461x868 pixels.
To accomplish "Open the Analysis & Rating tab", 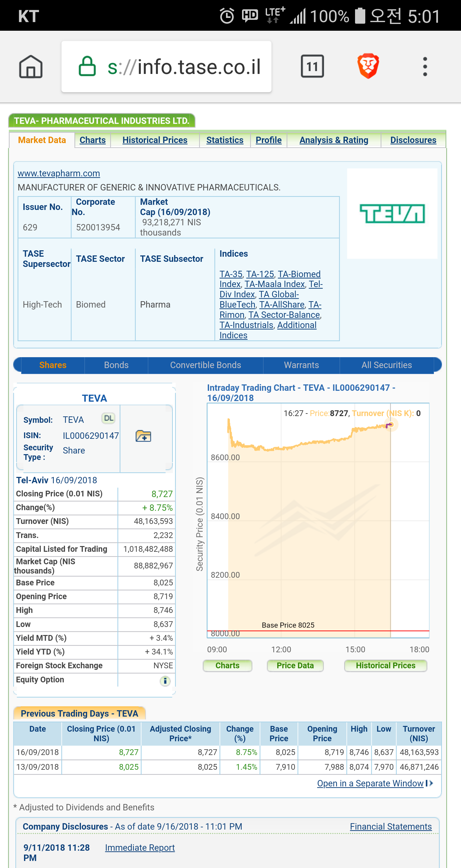I will [x=334, y=140].
